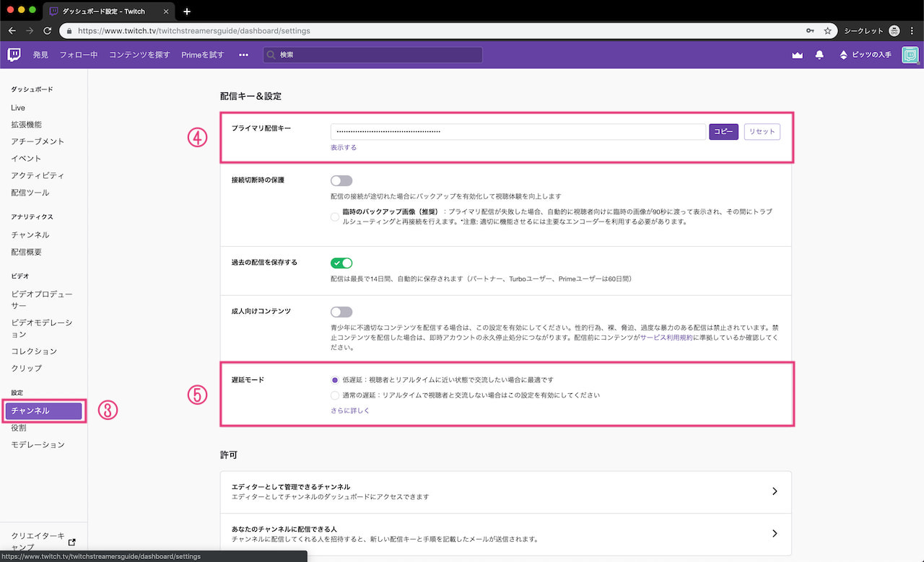924x562 pixels.
Task: Expand エディターとして管理できるチャンネル row
Action: (x=506, y=491)
